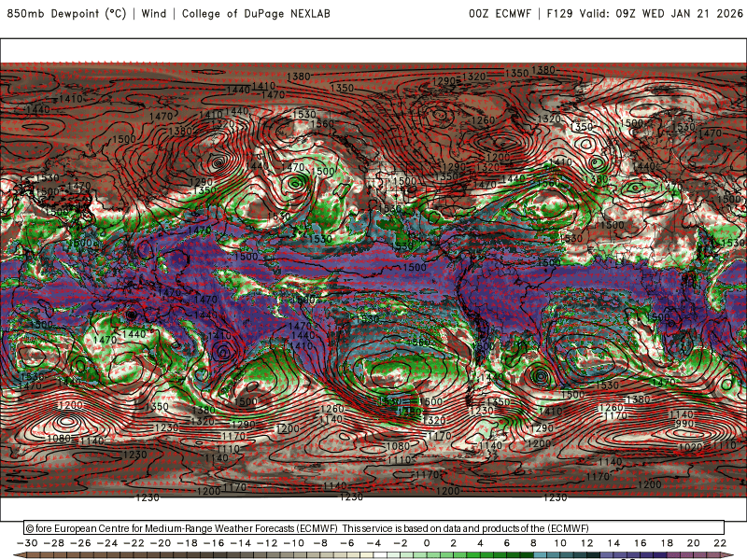The width and height of the screenshot is (747, 560).
Task: Click the '10' value on the color scale
Action: point(560,543)
